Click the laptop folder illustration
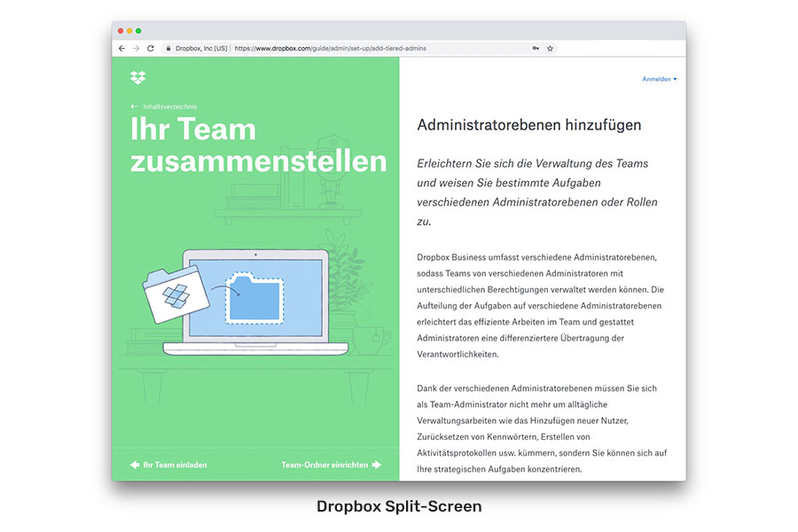This screenshot has width=798, height=532. 245,301
